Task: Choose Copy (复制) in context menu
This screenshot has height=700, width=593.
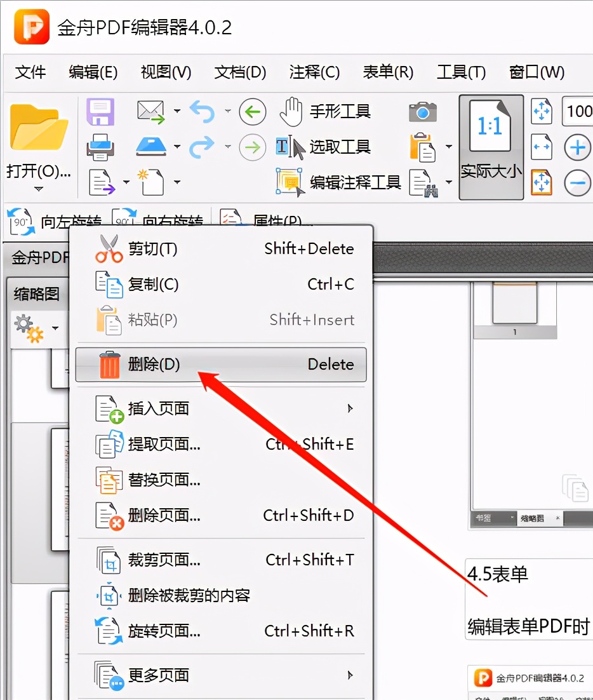Action: [x=221, y=284]
